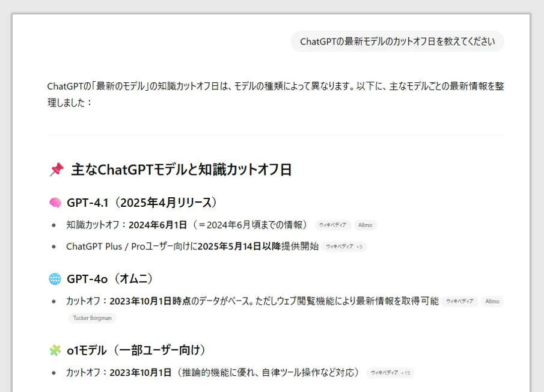Click the bold text 2023年10月1日時点
Screen dimensions: 544x392
click(150, 301)
